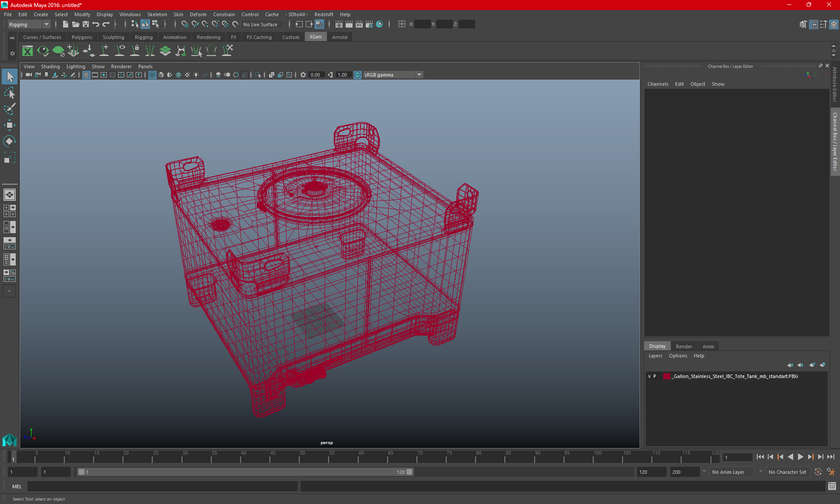Switch to the Rigging tab
Image resolution: width=840 pixels, height=504 pixels.
click(142, 37)
